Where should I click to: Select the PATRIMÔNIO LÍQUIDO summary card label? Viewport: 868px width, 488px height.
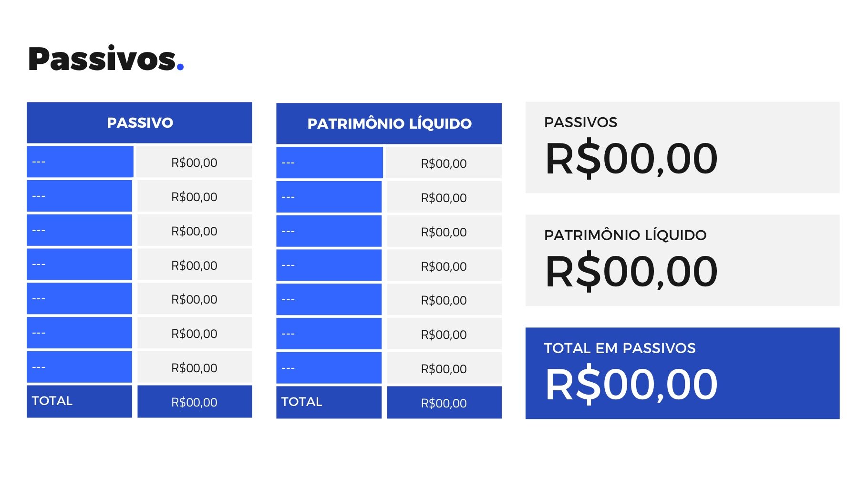[x=625, y=235]
